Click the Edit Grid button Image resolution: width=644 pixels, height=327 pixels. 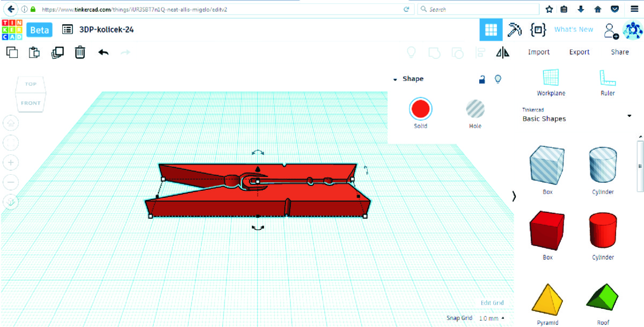[x=492, y=303]
